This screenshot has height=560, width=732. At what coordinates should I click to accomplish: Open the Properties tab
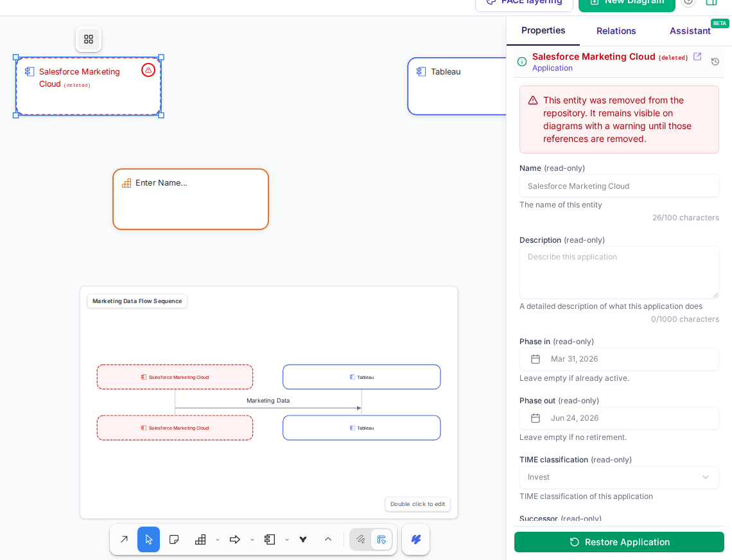[x=543, y=30]
